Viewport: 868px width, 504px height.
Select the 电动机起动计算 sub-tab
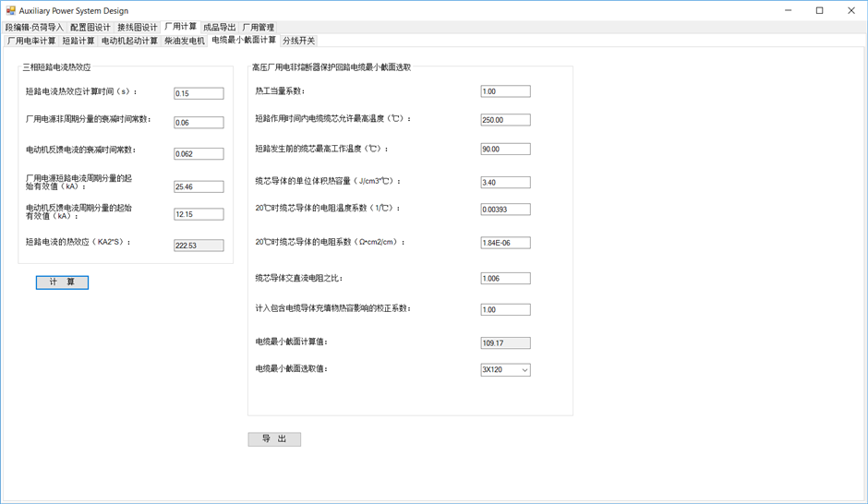[129, 41]
